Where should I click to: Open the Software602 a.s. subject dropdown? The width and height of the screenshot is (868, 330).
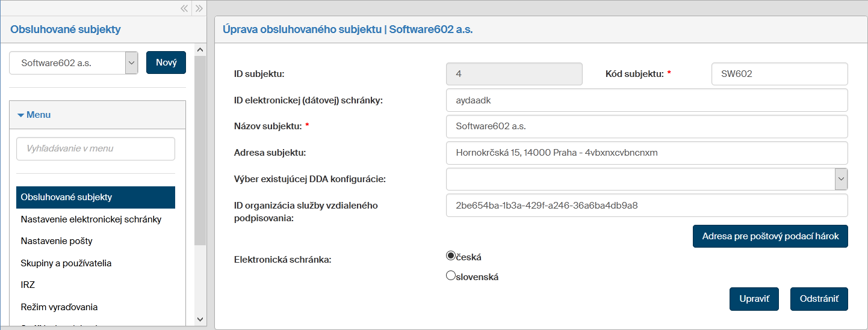(x=131, y=63)
